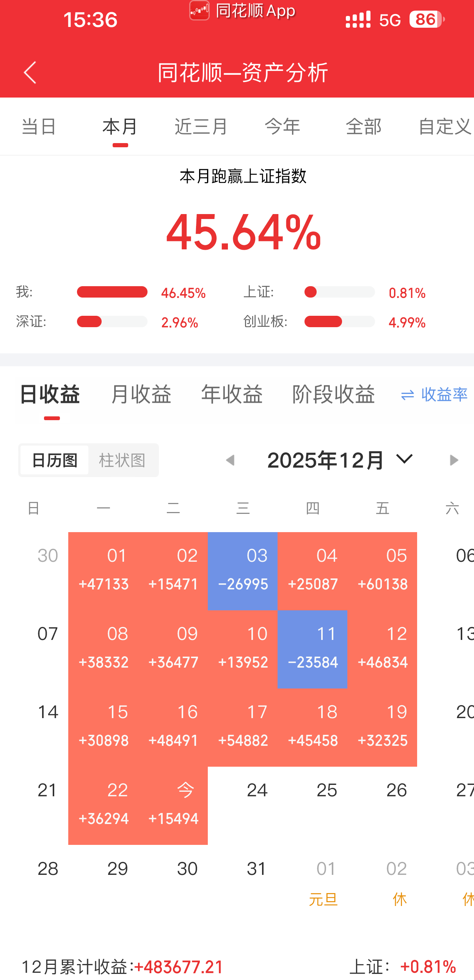
Task: Select the 本月 tab
Action: click(120, 127)
